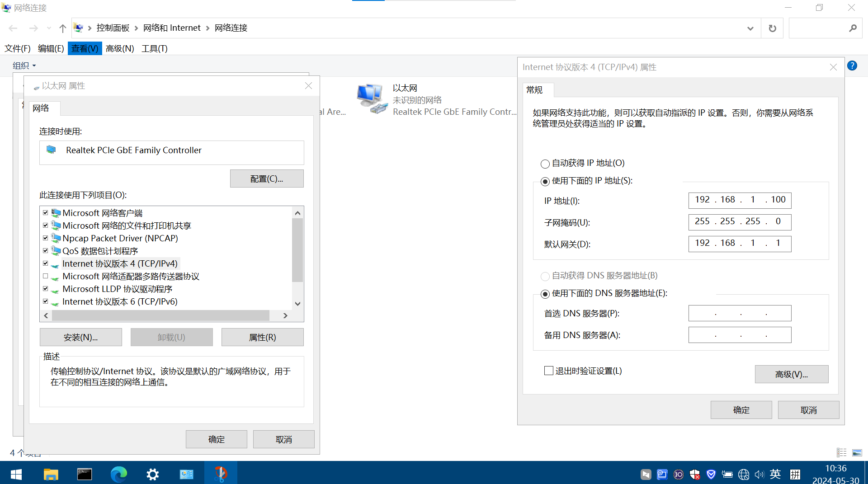Check Microsoft 网络适配器多路传送器协议 box
This screenshot has width=868, height=484.
pos(46,276)
